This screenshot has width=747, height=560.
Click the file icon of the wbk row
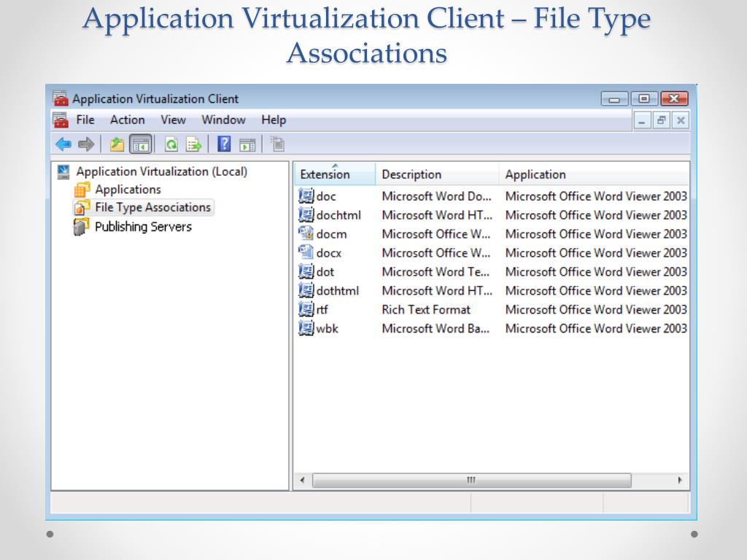coord(306,328)
